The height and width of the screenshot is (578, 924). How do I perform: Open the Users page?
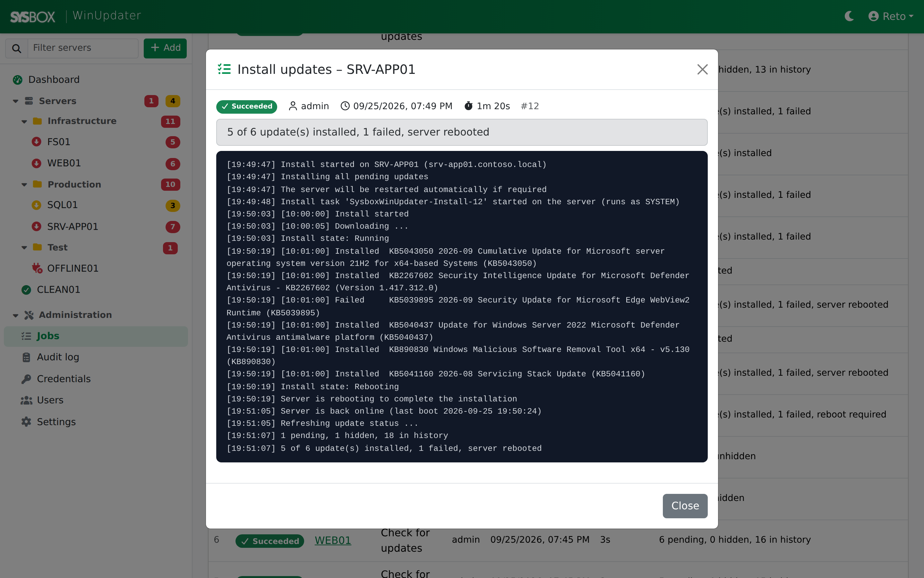[x=50, y=400]
